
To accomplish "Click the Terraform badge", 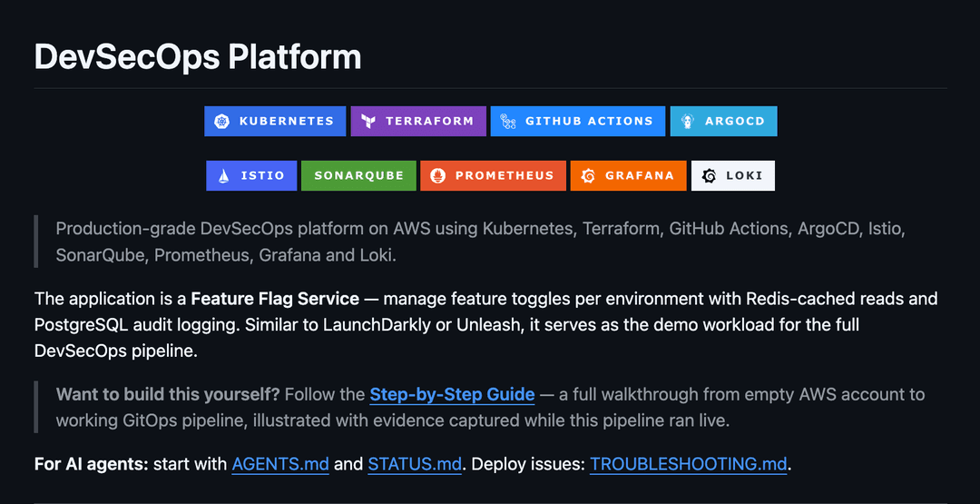I will tap(418, 122).
